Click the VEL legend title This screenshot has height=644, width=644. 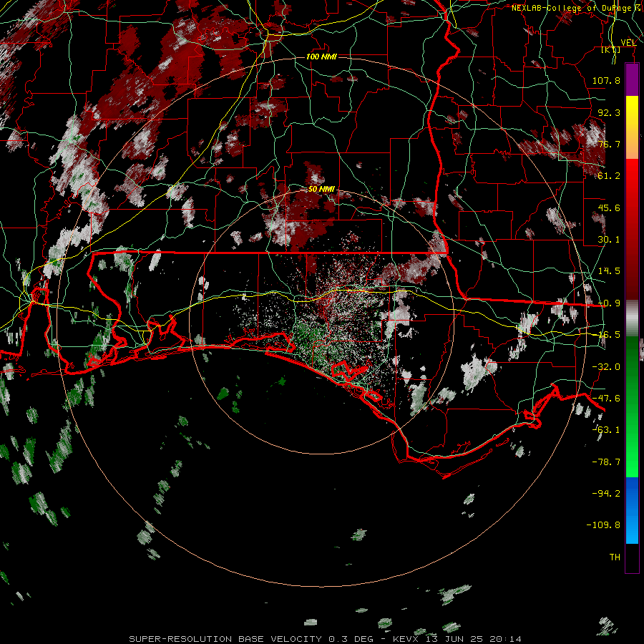(x=628, y=43)
